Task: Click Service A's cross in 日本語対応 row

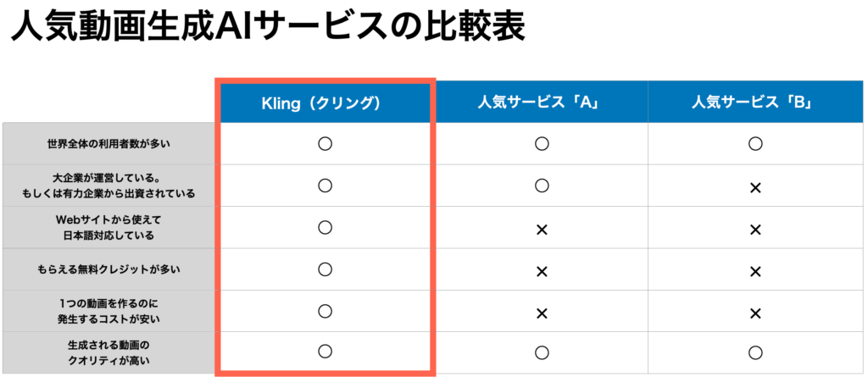Action: pos(542,228)
